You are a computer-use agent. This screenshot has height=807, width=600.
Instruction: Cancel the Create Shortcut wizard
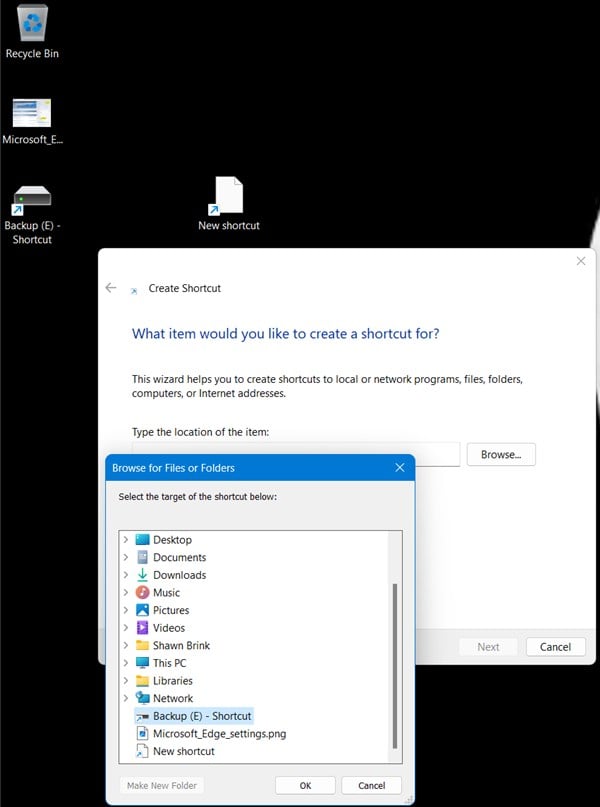pyautogui.click(x=555, y=647)
